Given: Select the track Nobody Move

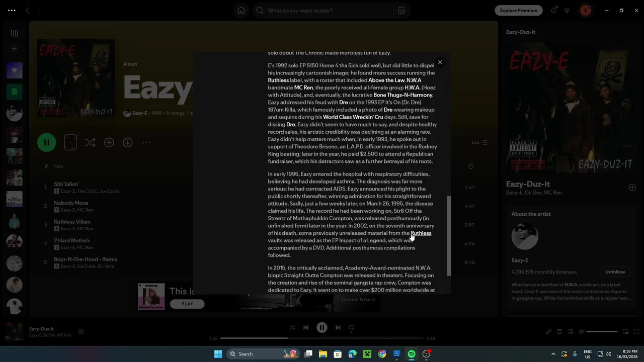Looking at the screenshot, I should point(71,203).
